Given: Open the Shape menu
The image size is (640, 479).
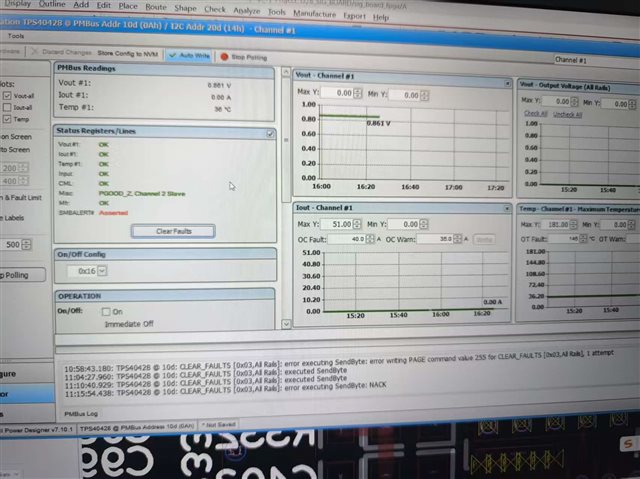Looking at the screenshot, I should [x=185, y=8].
